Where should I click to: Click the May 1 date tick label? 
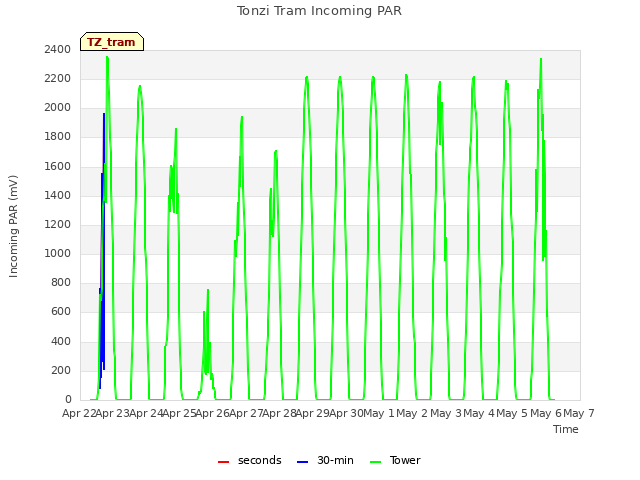coord(379,413)
